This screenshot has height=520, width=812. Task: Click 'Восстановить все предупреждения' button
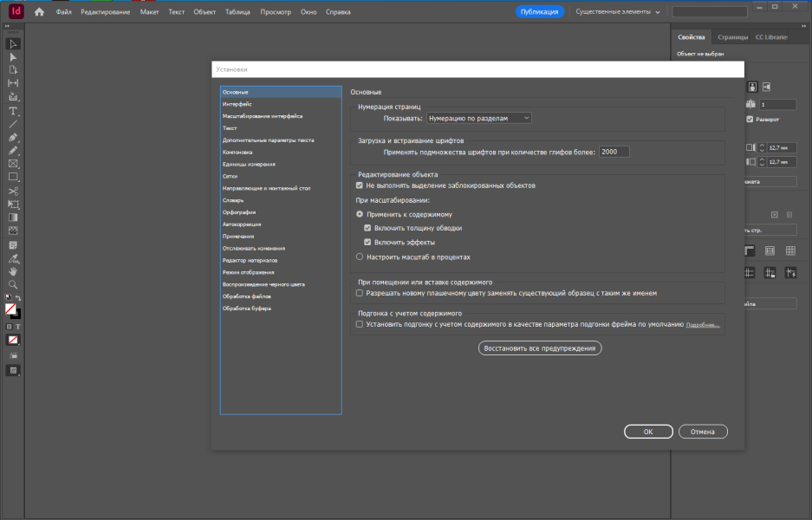(540, 348)
